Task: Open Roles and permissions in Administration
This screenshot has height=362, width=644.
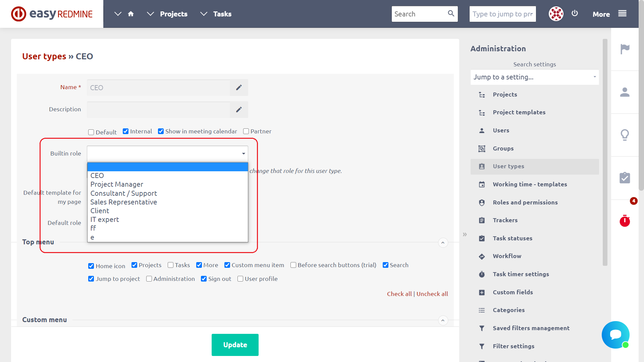Action: tap(525, 202)
